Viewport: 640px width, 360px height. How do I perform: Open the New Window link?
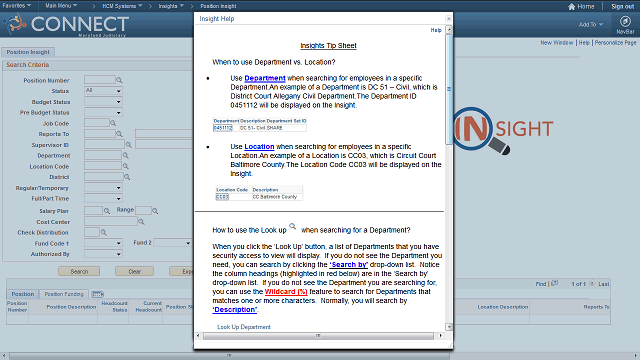pyautogui.click(x=557, y=42)
